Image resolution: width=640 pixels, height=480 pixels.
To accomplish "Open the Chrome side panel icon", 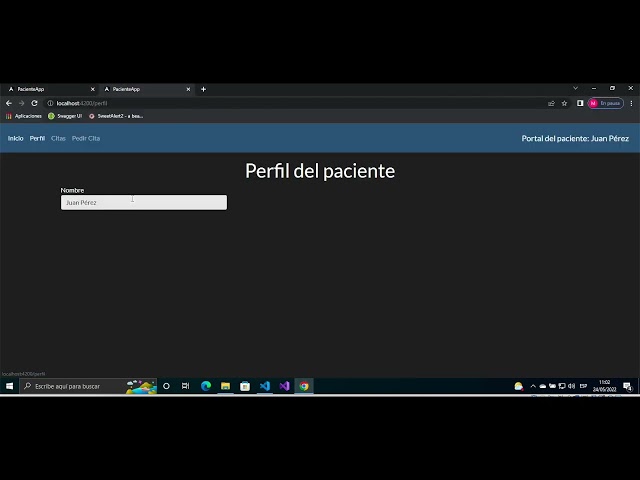I will 580,103.
